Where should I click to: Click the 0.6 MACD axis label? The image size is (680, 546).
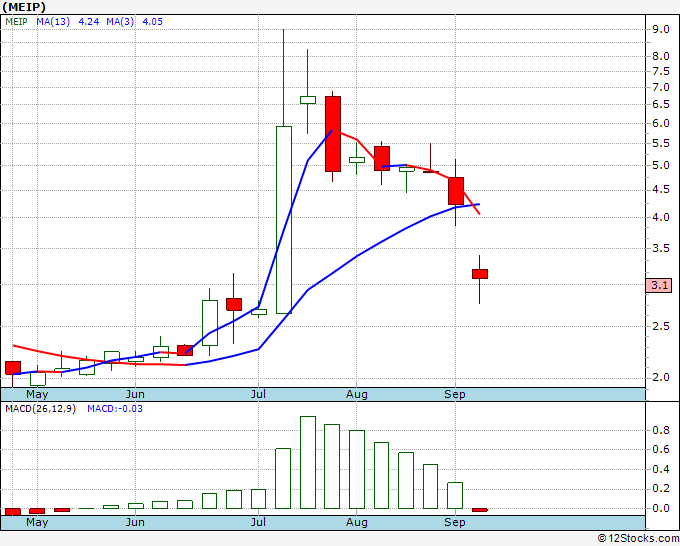point(661,449)
